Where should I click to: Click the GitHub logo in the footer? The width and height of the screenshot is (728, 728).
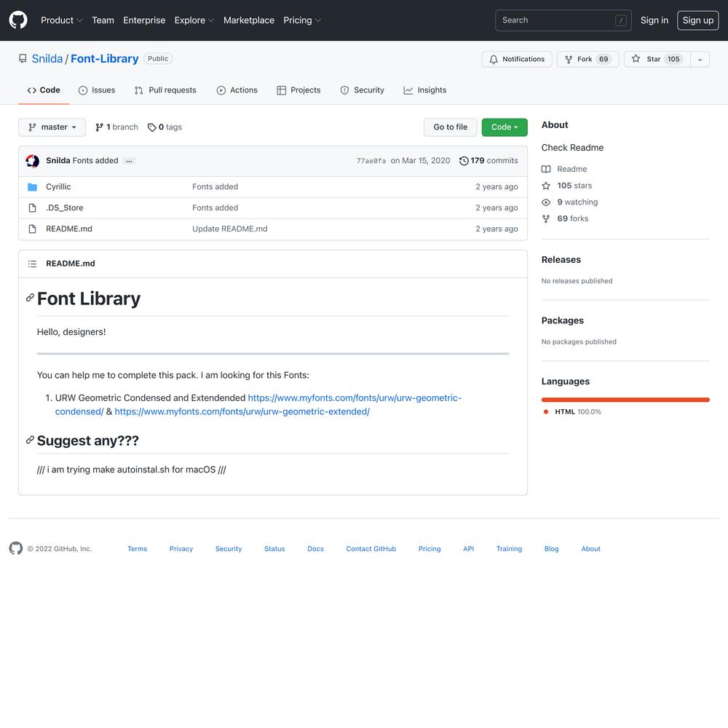(16, 548)
